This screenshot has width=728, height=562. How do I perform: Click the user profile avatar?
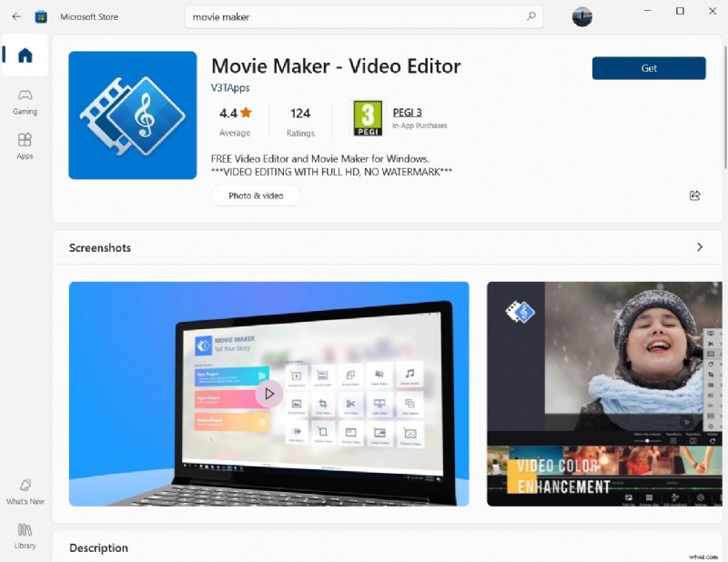tap(581, 16)
